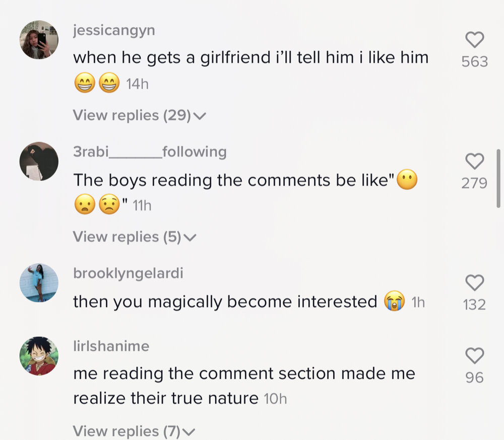Open lirlshanime's anime avatar

click(x=39, y=356)
